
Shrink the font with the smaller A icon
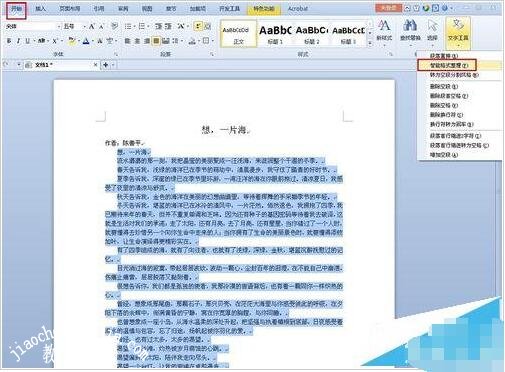[101, 26]
